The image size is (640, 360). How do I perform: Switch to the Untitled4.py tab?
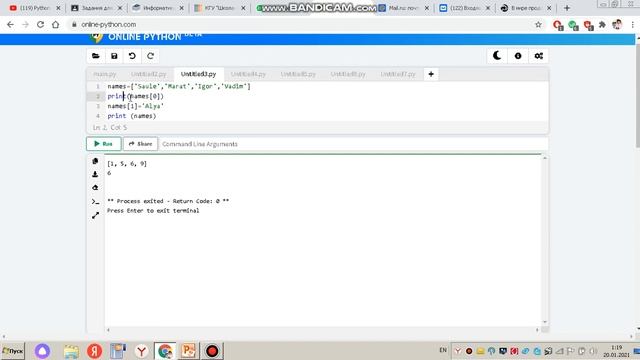(248, 74)
